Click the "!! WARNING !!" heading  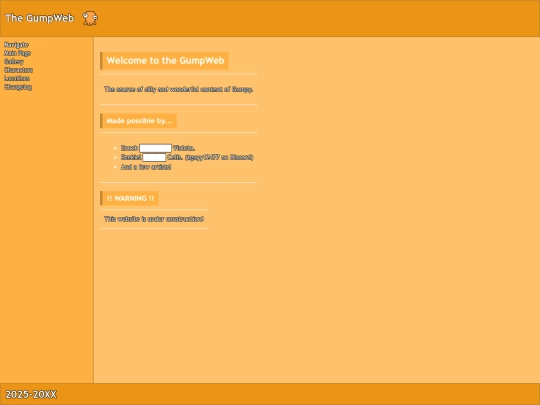click(130, 198)
